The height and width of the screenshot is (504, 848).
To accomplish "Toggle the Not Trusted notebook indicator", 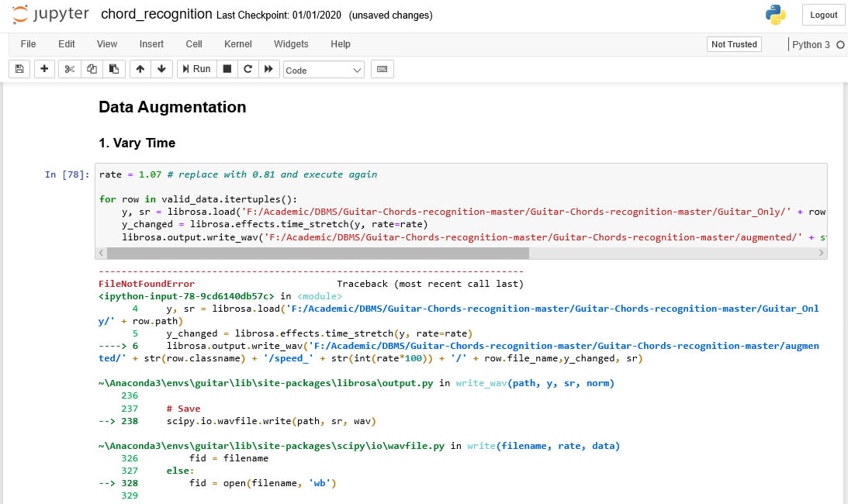I will tap(733, 44).
